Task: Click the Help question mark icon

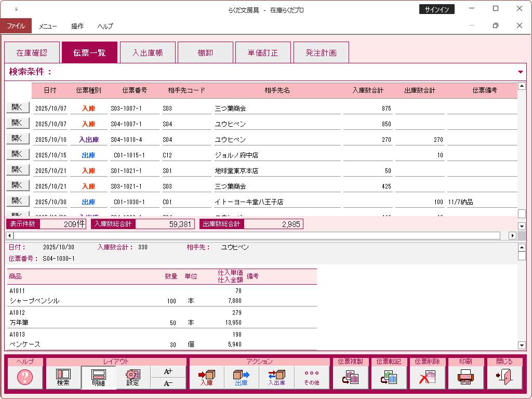Action: 24,378
